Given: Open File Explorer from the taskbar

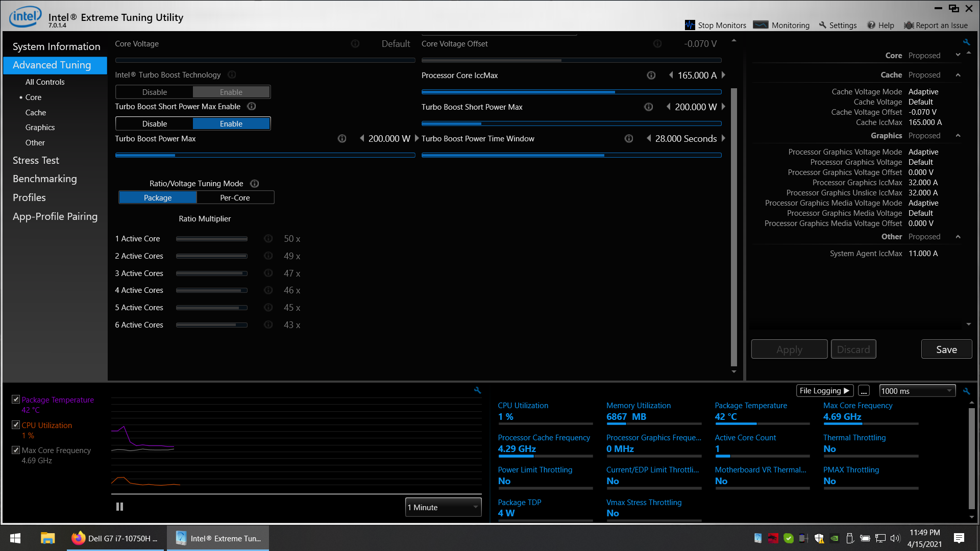Looking at the screenshot, I should click(x=47, y=538).
